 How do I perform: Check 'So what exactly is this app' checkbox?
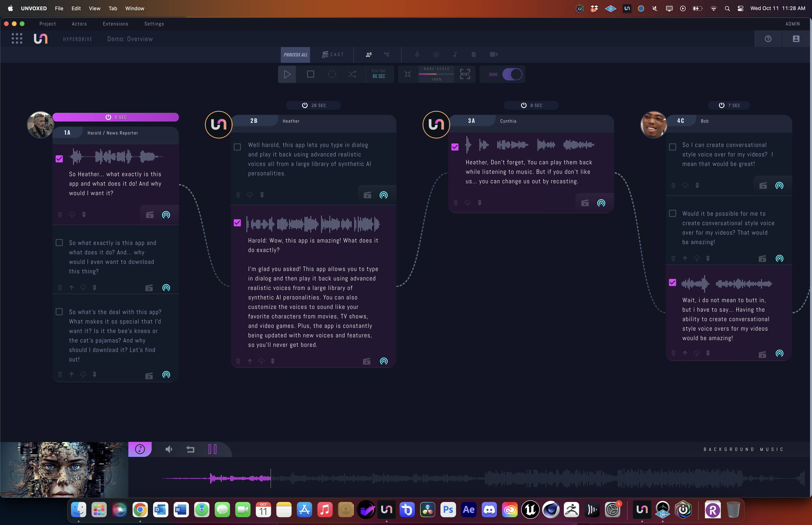(x=59, y=243)
